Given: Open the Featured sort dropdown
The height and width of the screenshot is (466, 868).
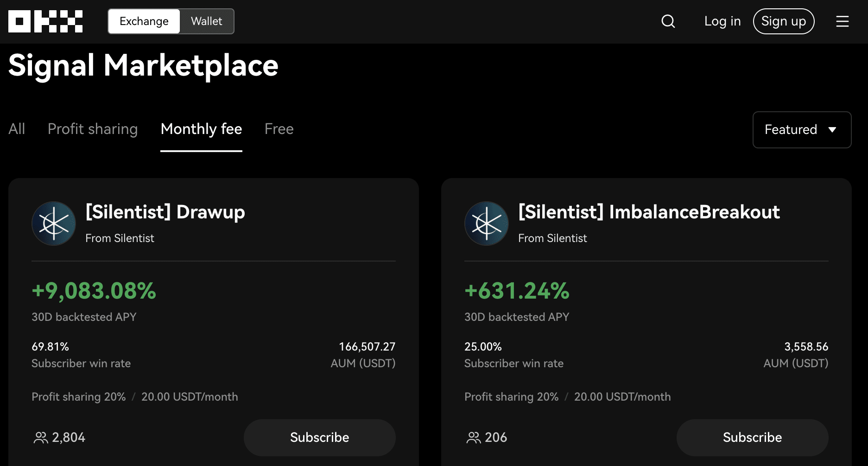Looking at the screenshot, I should pos(802,130).
